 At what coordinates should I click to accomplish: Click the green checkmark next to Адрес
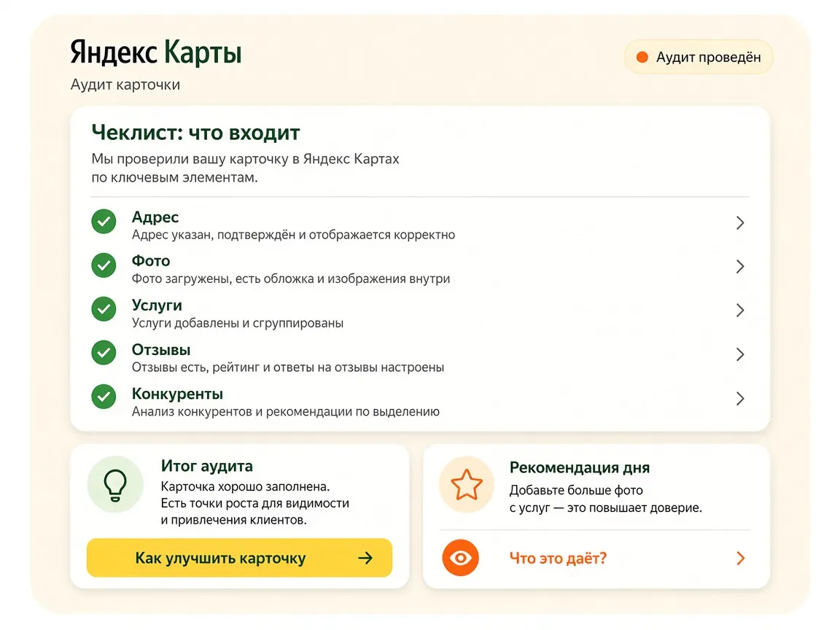tap(104, 221)
